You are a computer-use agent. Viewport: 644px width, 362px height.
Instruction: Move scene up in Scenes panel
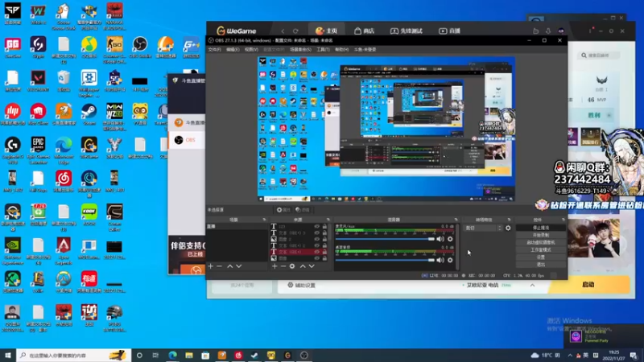pyautogui.click(x=230, y=266)
